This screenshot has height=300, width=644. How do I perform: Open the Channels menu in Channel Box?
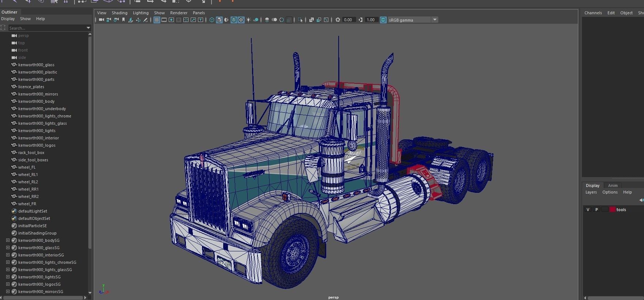click(x=593, y=13)
